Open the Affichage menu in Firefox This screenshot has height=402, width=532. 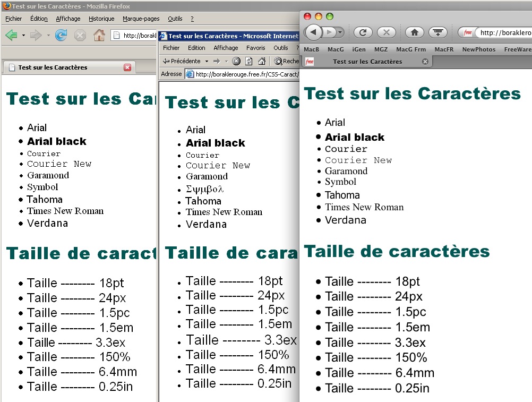click(x=68, y=19)
